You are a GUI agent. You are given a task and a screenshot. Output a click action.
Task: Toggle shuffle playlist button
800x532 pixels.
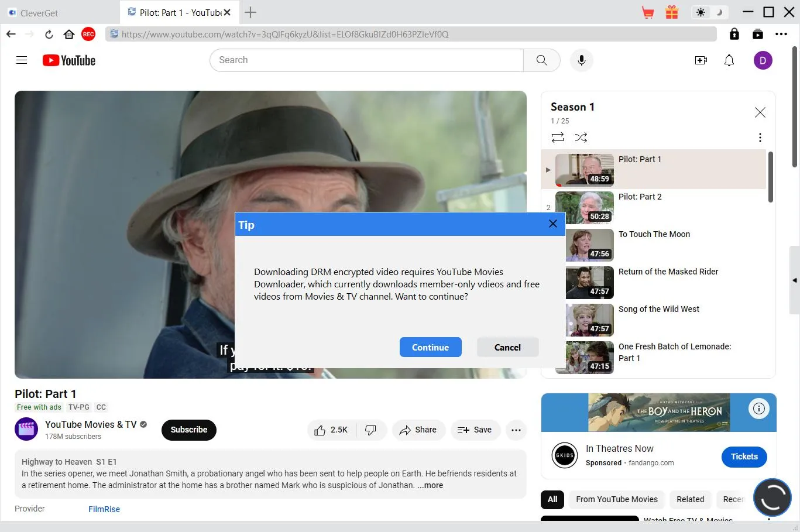pyautogui.click(x=581, y=138)
